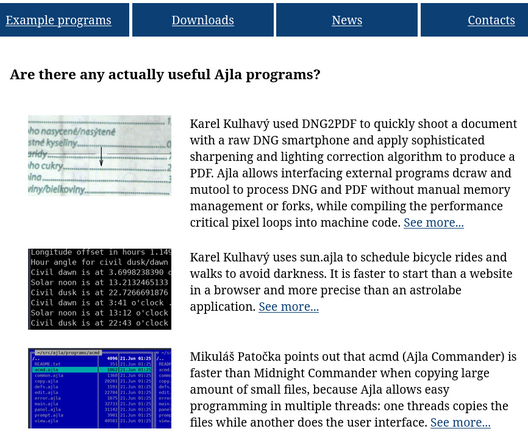Follow See more link for sun.ajla
Screen dimensions: 528x437
click(289, 307)
